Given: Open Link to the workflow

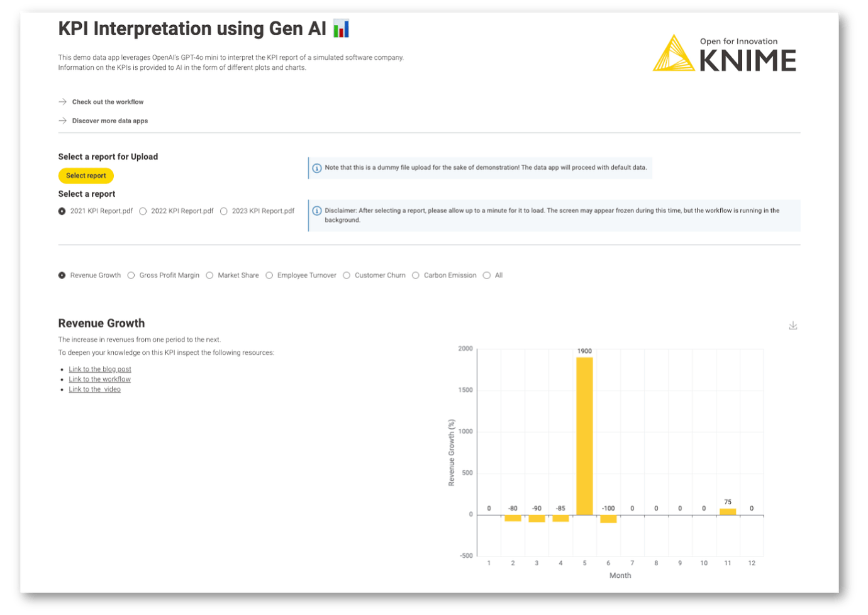Looking at the screenshot, I should pos(99,379).
